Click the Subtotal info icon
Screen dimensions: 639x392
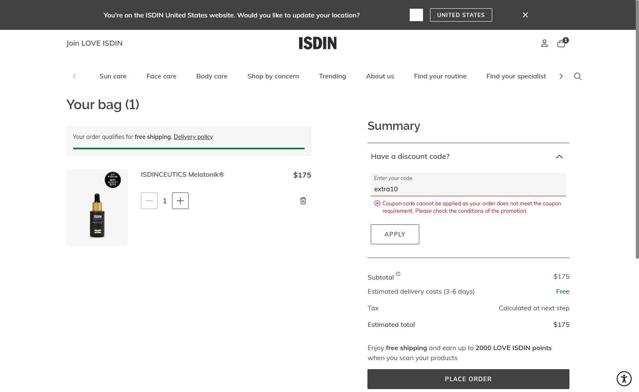pyautogui.click(x=398, y=274)
